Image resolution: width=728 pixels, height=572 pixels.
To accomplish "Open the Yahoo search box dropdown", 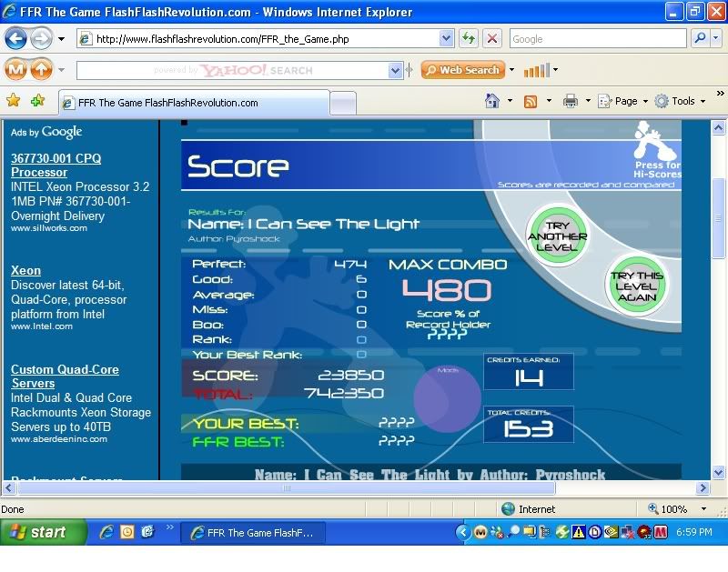I will [x=395, y=70].
